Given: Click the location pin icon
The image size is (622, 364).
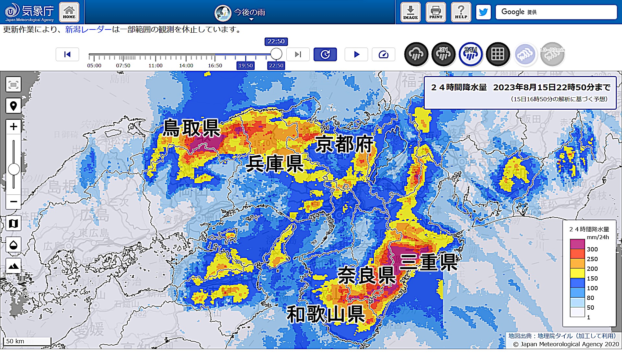Looking at the screenshot, I should [x=13, y=106].
